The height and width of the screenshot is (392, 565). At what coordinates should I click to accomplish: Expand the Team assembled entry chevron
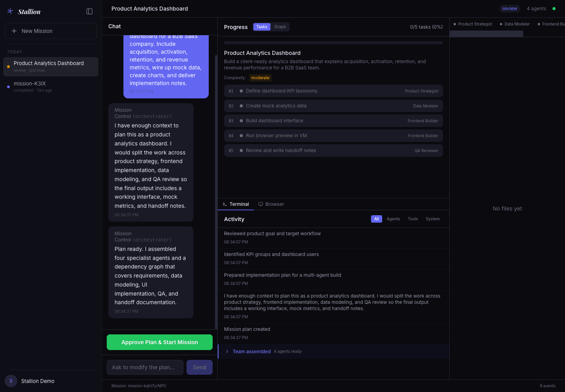tap(227, 352)
